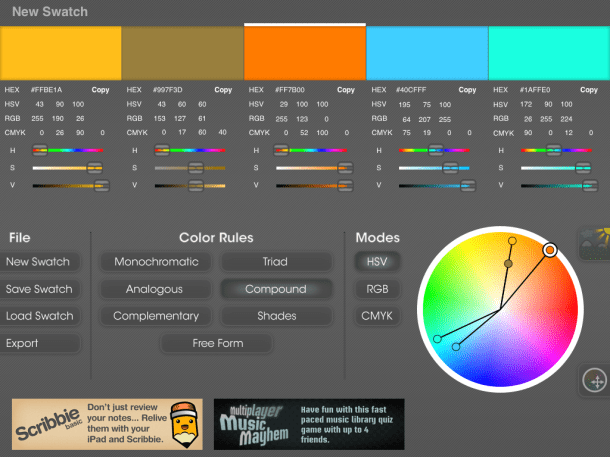Select the turquoise #1AFFE0 swatch
610x457 pixels.
point(549,53)
